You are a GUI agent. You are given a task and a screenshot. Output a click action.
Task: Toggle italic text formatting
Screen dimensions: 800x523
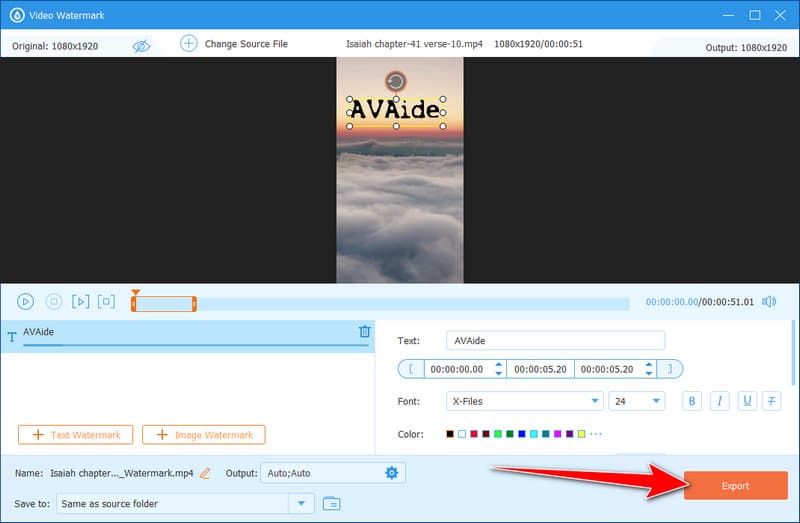719,401
